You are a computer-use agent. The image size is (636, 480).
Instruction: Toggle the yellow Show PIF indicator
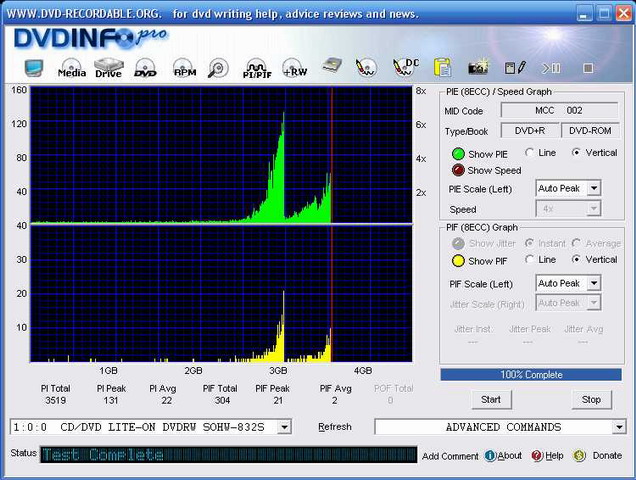(x=458, y=260)
